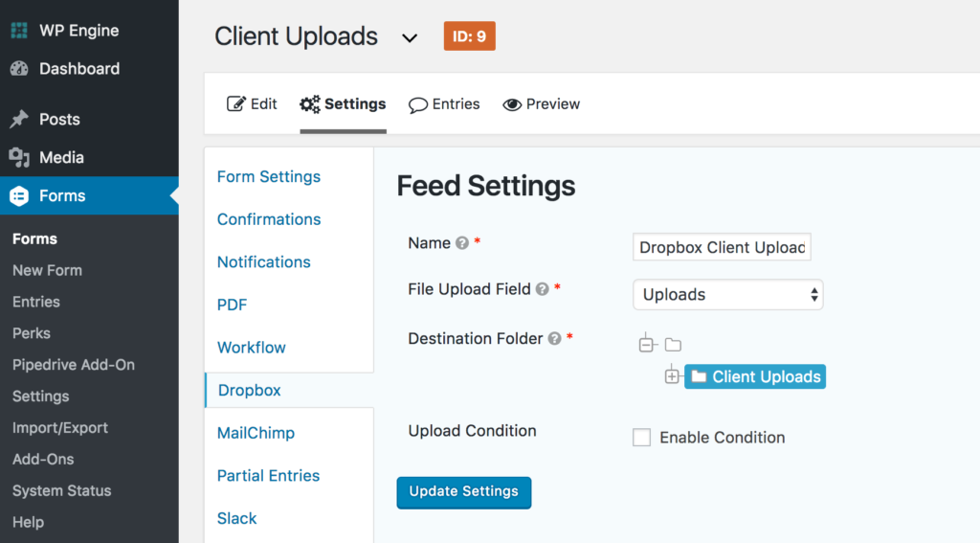Click the root folder icon in tree
The height and width of the screenshot is (543, 980).
tap(673, 344)
